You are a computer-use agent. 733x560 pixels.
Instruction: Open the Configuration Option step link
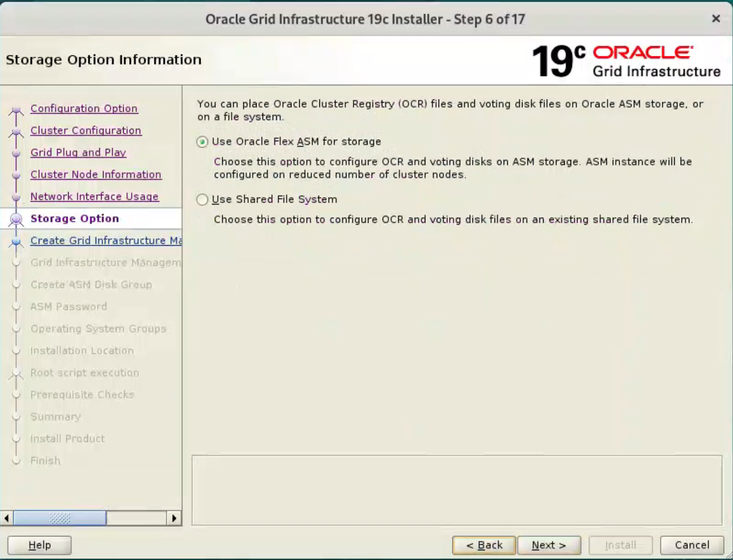[84, 108]
